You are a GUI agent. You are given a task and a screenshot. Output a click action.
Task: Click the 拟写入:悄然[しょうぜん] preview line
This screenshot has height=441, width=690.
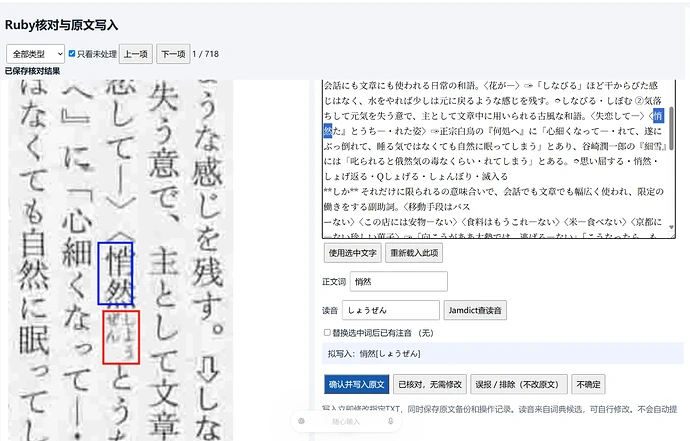pyautogui.click(x=503, y=353)
